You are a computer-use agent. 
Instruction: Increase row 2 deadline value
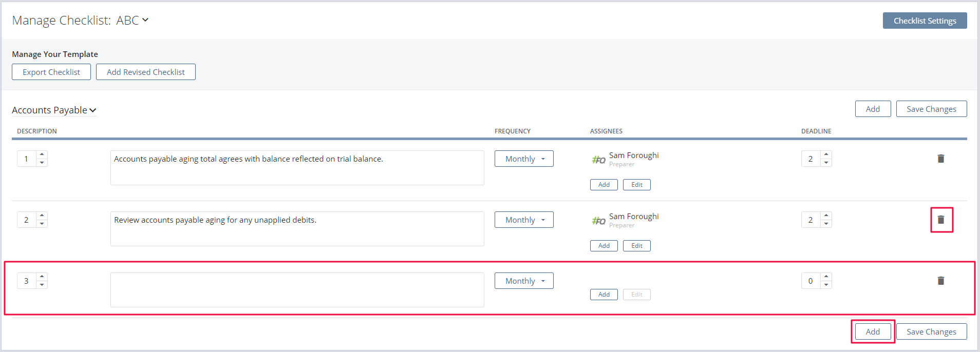[x=826, y=216]
